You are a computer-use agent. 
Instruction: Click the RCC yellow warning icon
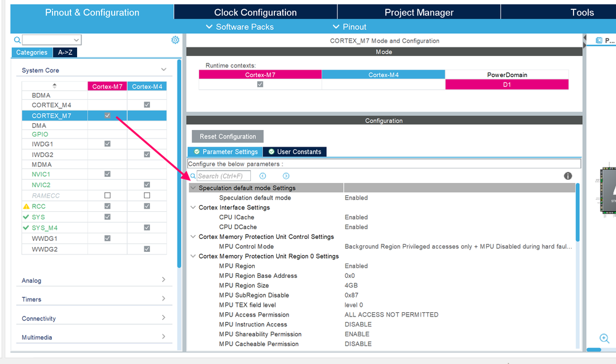27,206
